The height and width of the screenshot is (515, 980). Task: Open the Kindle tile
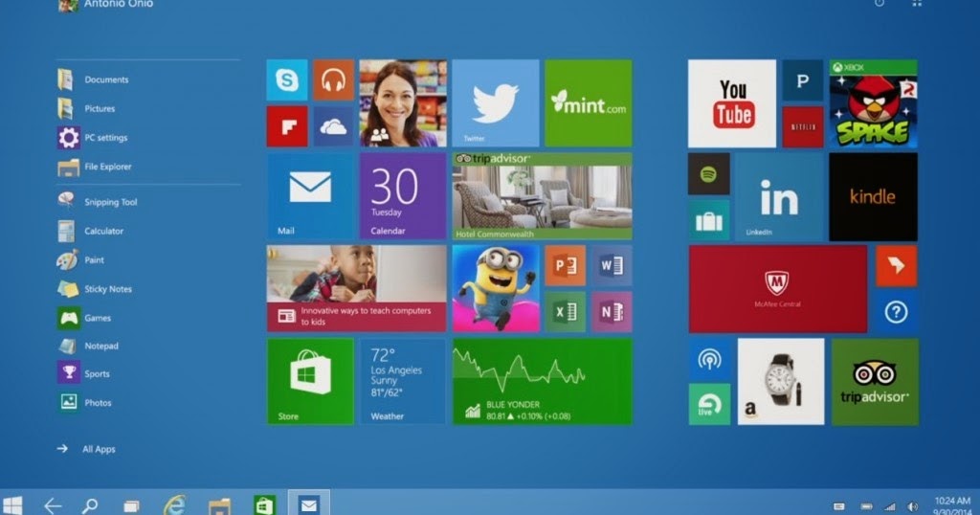point(873,197)
